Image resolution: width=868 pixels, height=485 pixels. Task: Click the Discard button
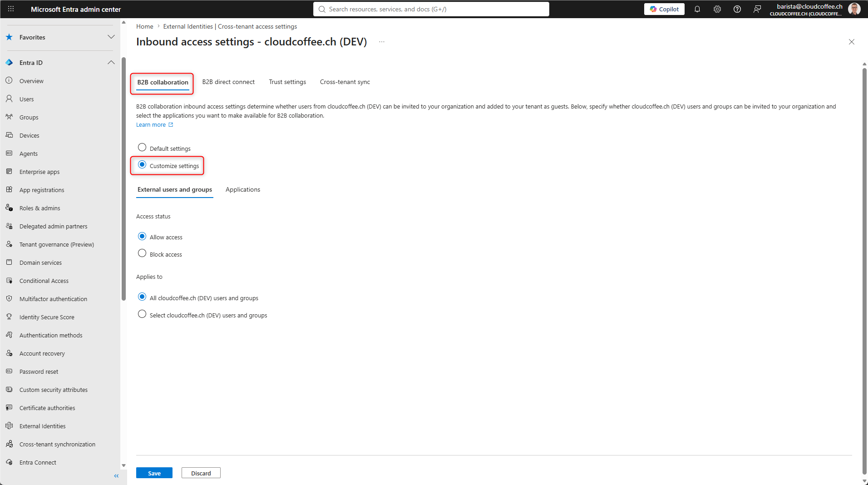[201, 473]
